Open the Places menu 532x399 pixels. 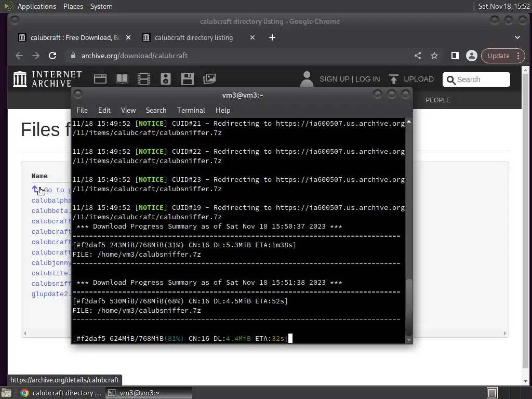tap(73, 6)
